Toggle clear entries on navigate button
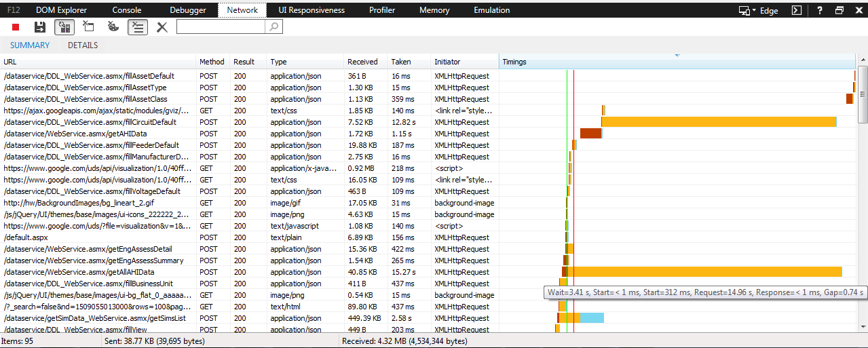This screenshot has width=868, height=348. (138, 27)
